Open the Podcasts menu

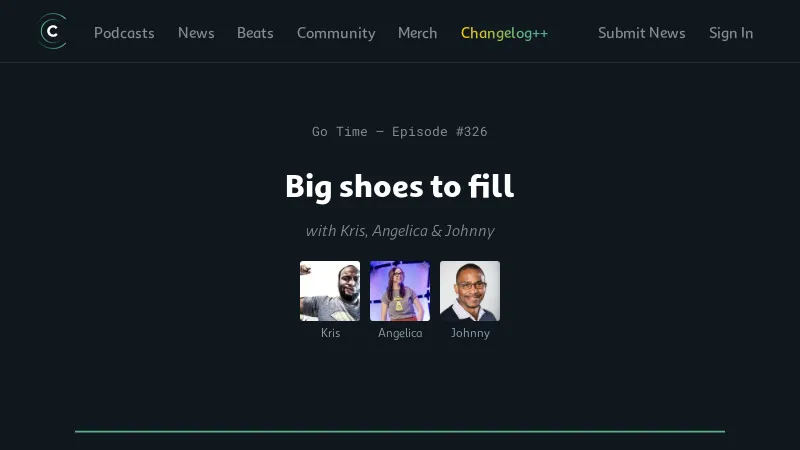point(124,33)
